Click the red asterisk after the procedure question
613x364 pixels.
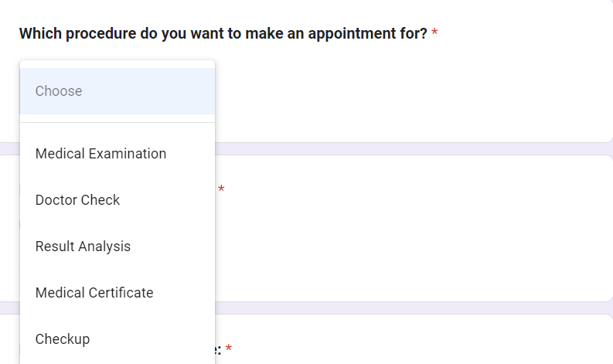pyautogui.click(x=434, y=34)
